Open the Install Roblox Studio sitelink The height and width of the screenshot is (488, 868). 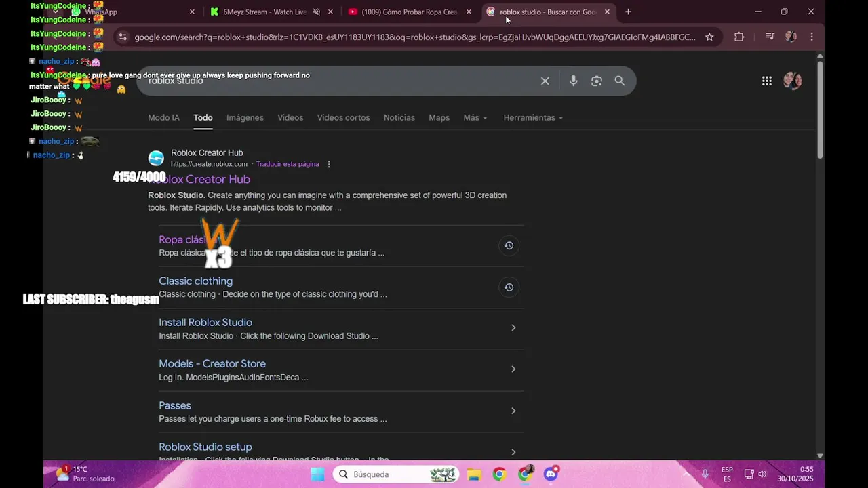coord(205,322)
